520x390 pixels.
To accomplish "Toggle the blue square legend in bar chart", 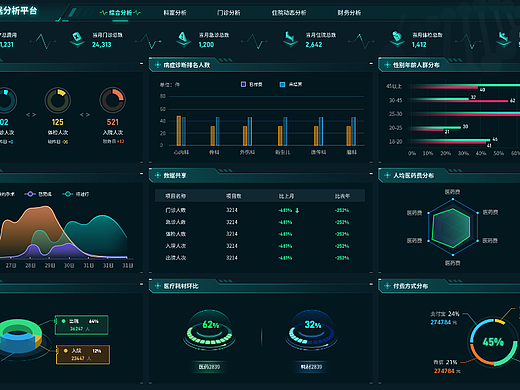I will point(282,84).
